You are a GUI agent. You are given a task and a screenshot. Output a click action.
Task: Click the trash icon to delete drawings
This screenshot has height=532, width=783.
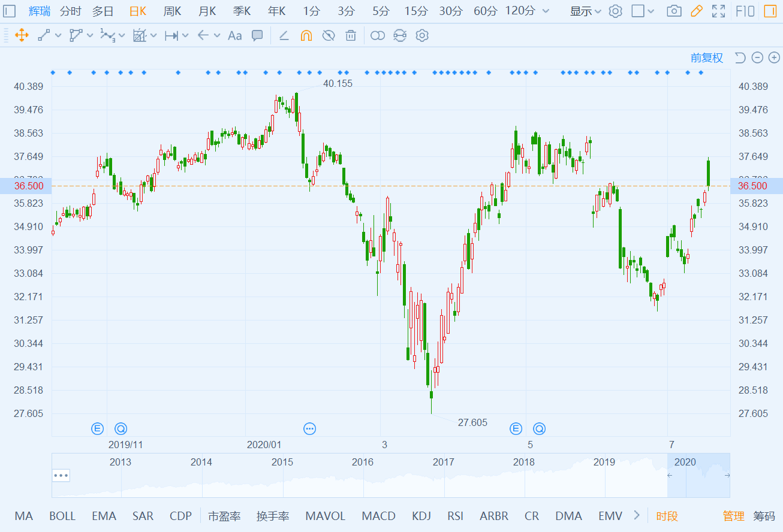(351, 36)
